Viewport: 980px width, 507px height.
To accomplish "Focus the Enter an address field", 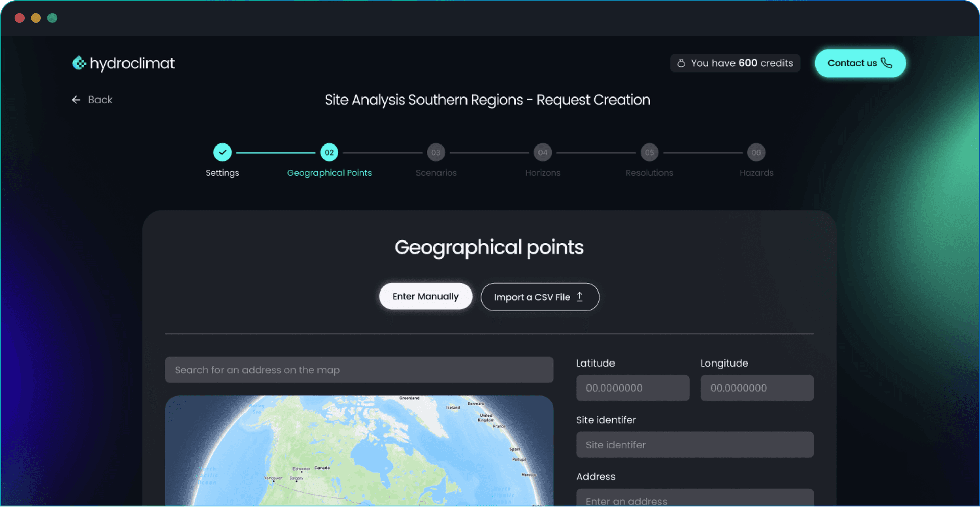I will pyautogui.click(x=695, y=498).
